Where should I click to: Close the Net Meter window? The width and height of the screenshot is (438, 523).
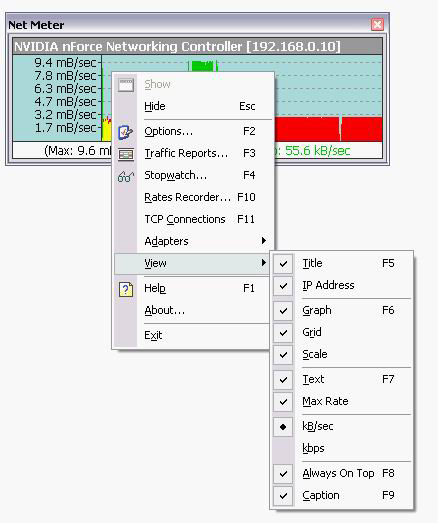click(377, 24)
